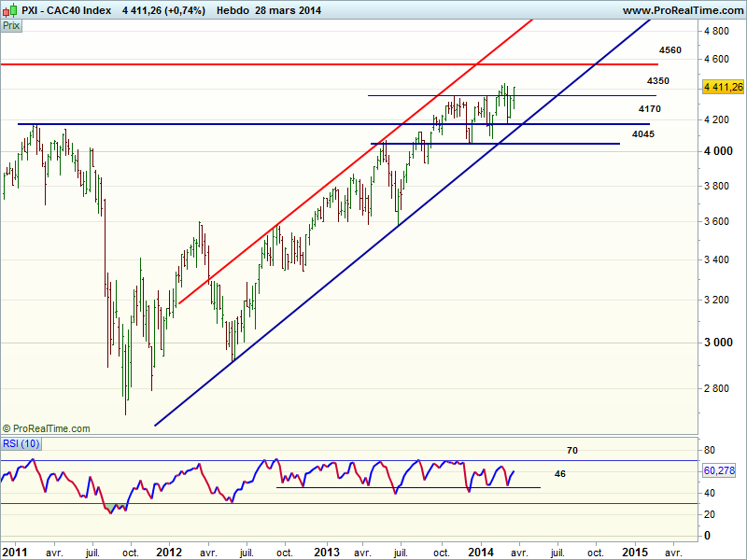The image size is (747, 560).
Task: Select the current price tag 4 411,26
Action: pyautogui.click(x=724, y=86)
